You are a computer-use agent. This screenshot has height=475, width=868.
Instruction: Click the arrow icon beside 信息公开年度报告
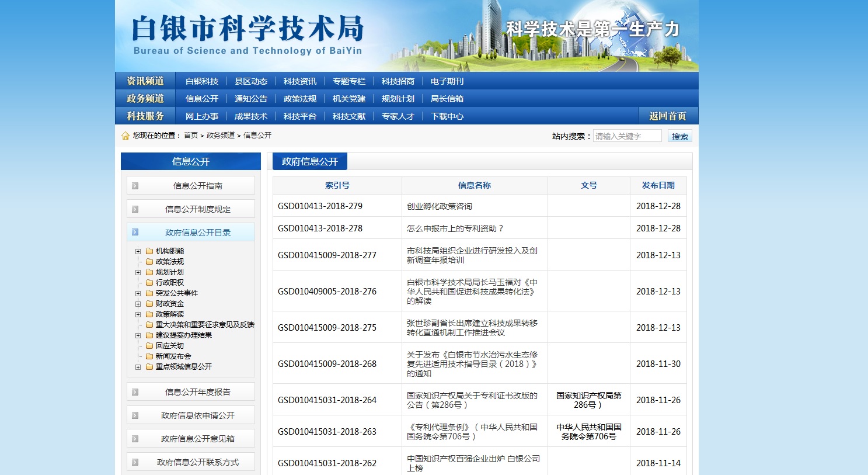(135, 392)
